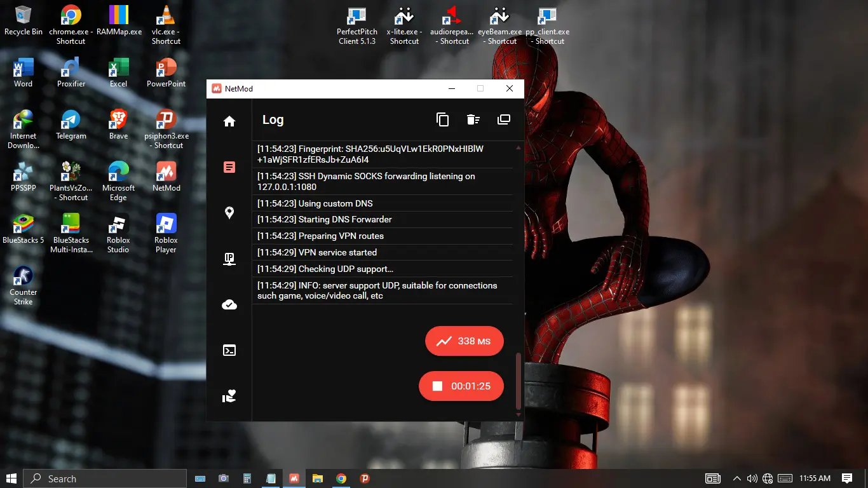Select the PerfectPitch Client 5.1.3 desktop icon

coord(357,25)
